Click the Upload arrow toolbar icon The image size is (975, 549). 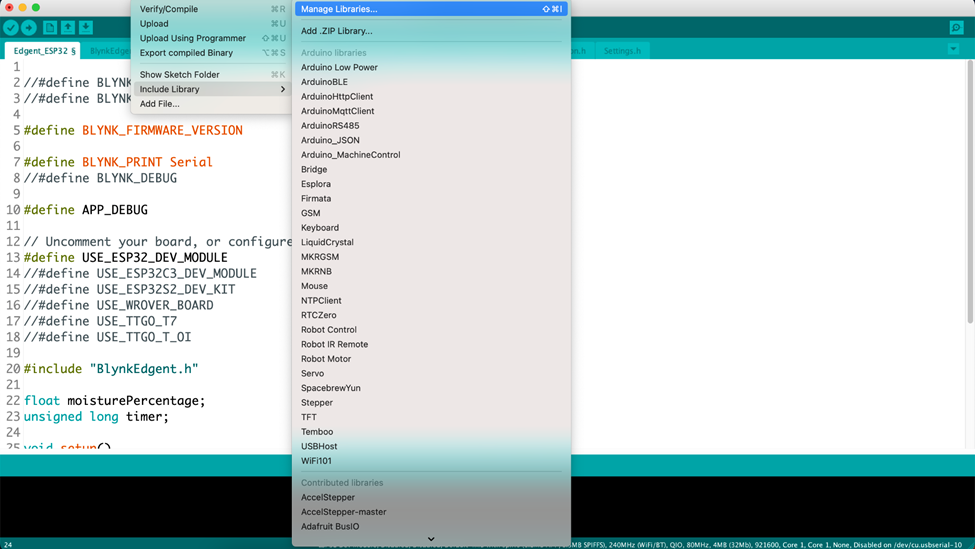point(29,27)
